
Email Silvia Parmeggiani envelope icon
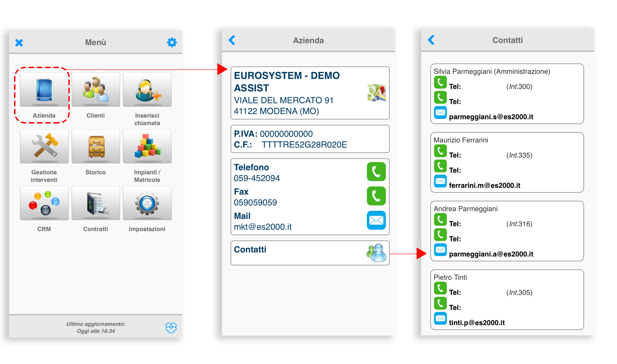[x=440, y=113]
